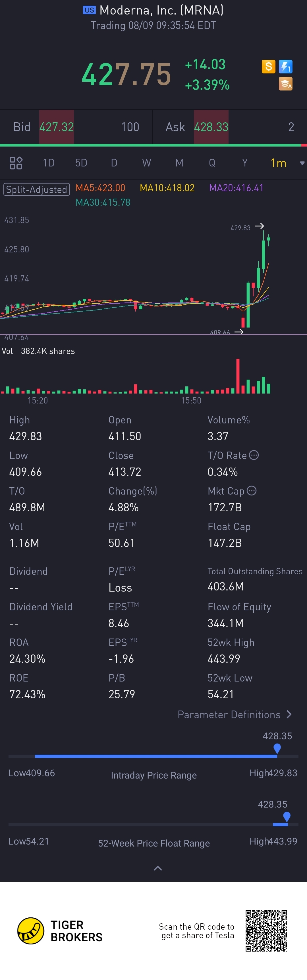The height and width of the screenshot is (980, 307).
Task: Select the W weekly chart tab
Action: pos(147,163)
